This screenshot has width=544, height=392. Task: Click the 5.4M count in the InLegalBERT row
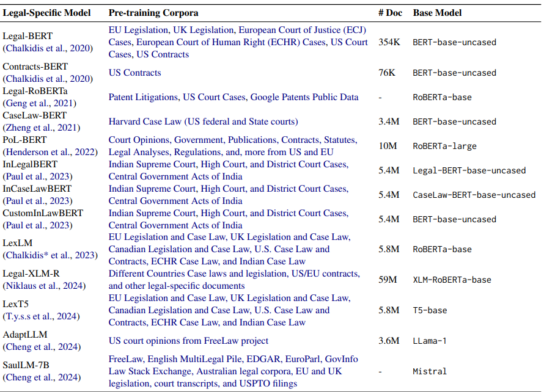(x=389, y=170)
